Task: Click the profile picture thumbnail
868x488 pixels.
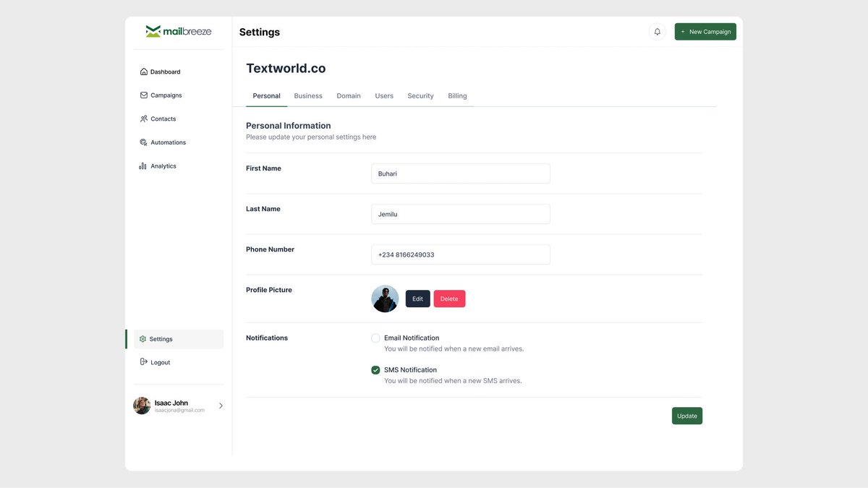Action: click(x=385, y=299)
